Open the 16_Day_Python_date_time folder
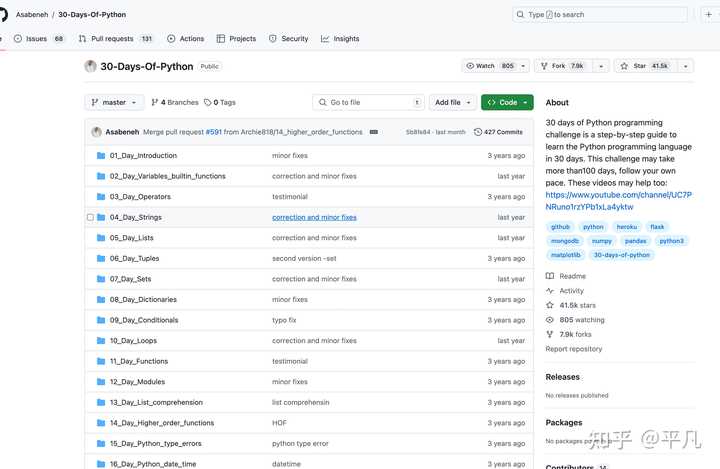The width and height of the screenshot is (720, 469). point(153,464)
